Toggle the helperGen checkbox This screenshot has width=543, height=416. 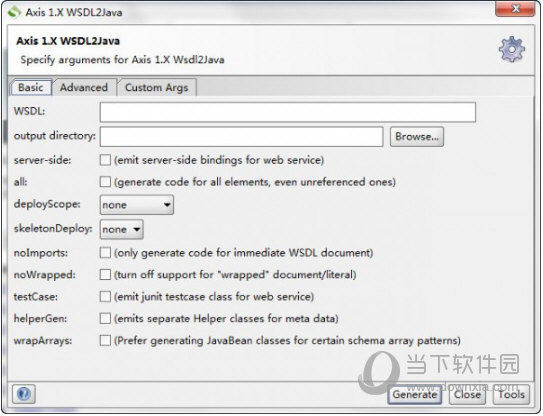[105, 318]
